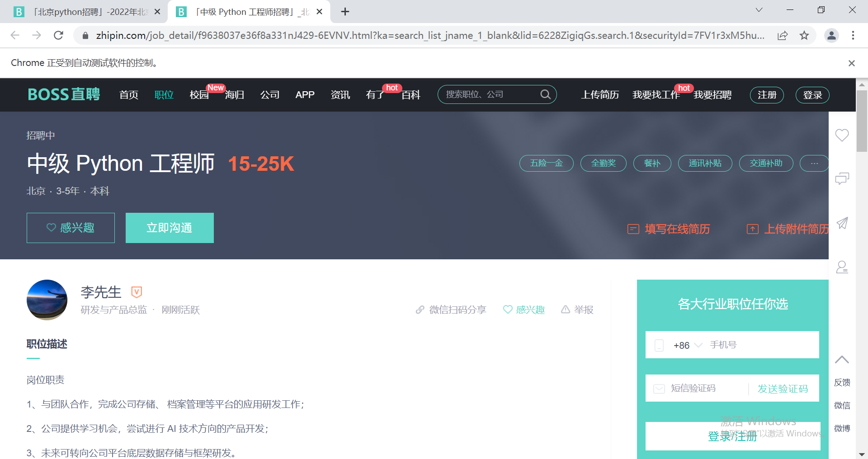Click the 我要招聘 link
Image resolution: width=868 pixels, height=459 pixels.
click(x=712, y=95)
